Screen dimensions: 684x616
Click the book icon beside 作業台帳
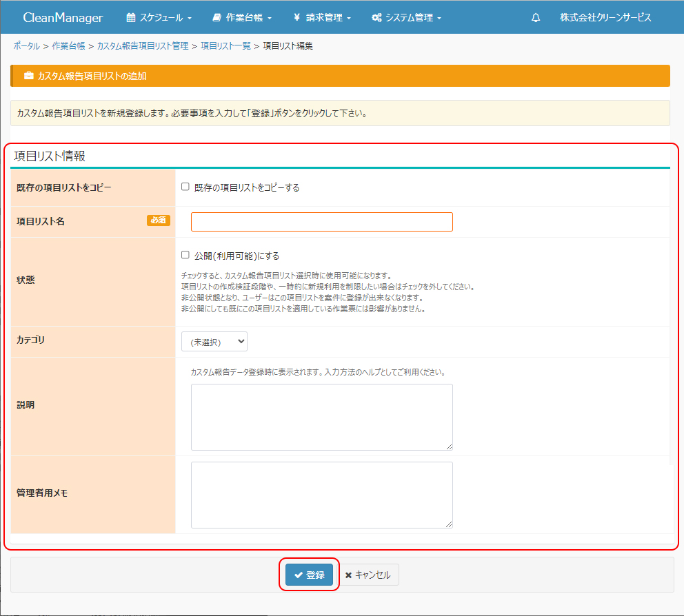(x=217, y=18)
